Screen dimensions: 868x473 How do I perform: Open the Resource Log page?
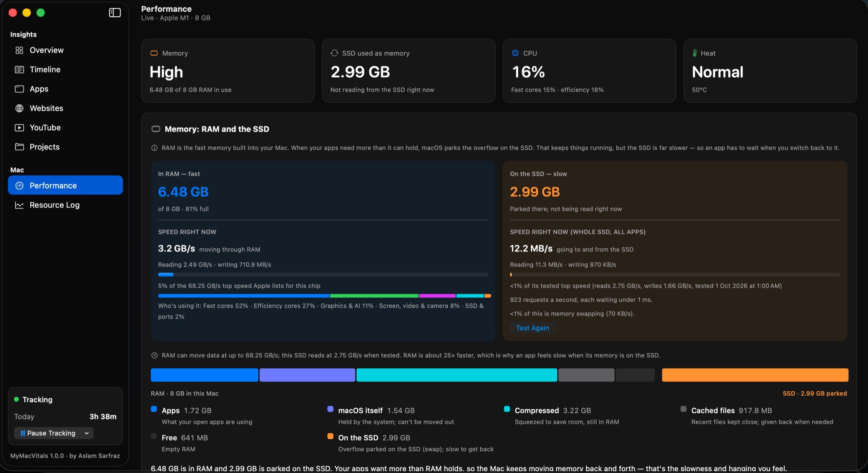pos(65,205)
